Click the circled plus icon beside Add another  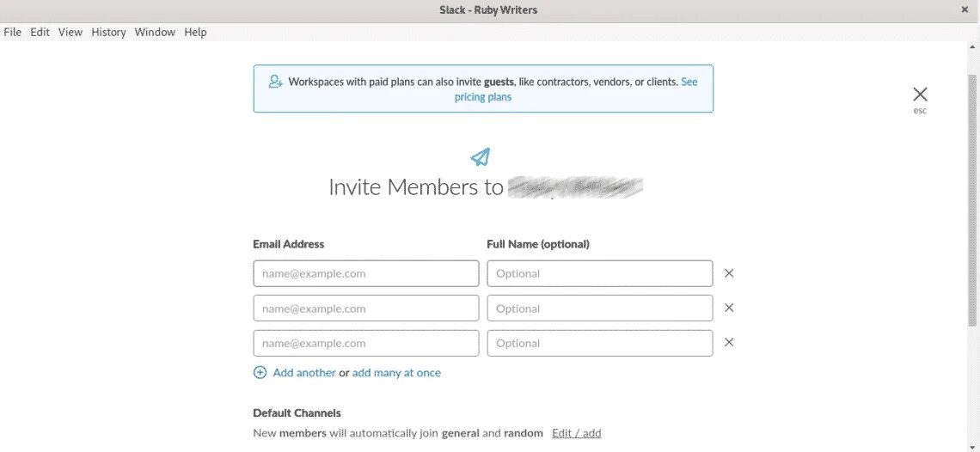pyautogui.click(x=260, y=373)
